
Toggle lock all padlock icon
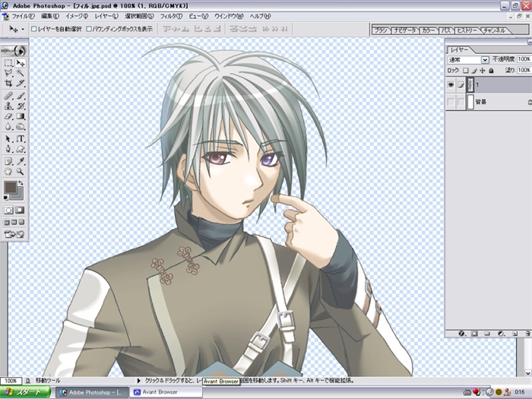point(491,71)
